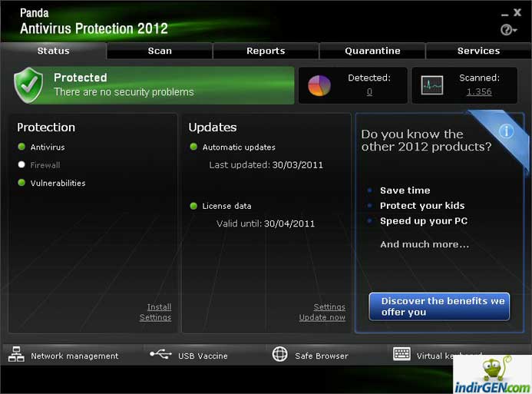Open USB Vaccine label
Screen dimensions: 532x394
203,356
